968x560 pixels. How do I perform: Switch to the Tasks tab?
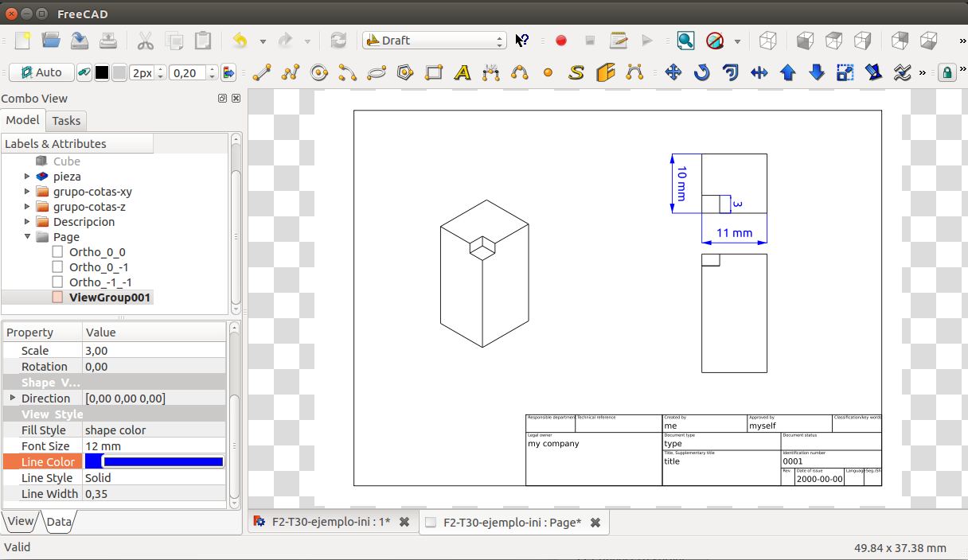pyautogui.click(x=66, y=121)
